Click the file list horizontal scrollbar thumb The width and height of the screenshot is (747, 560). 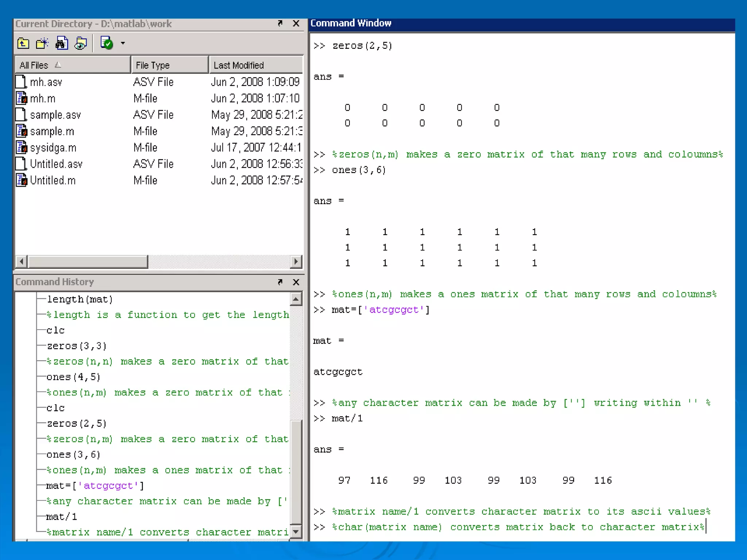click(88, 261)
